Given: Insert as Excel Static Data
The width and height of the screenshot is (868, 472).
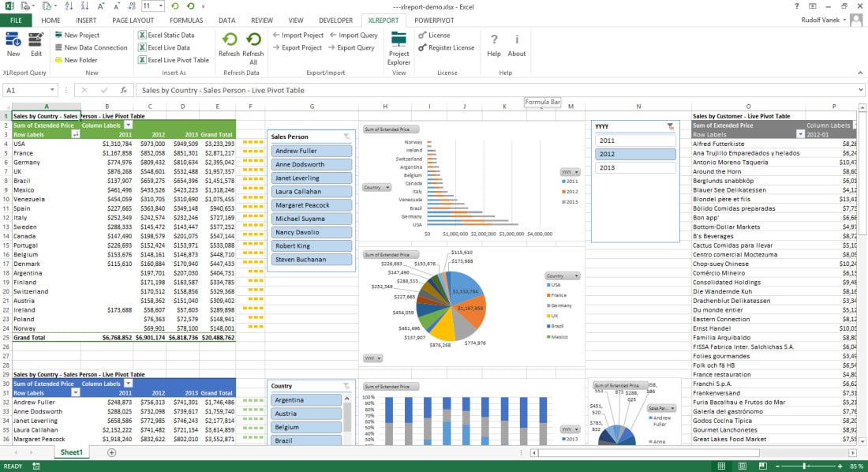Looking at the screenshot, I should click(166, 35).
